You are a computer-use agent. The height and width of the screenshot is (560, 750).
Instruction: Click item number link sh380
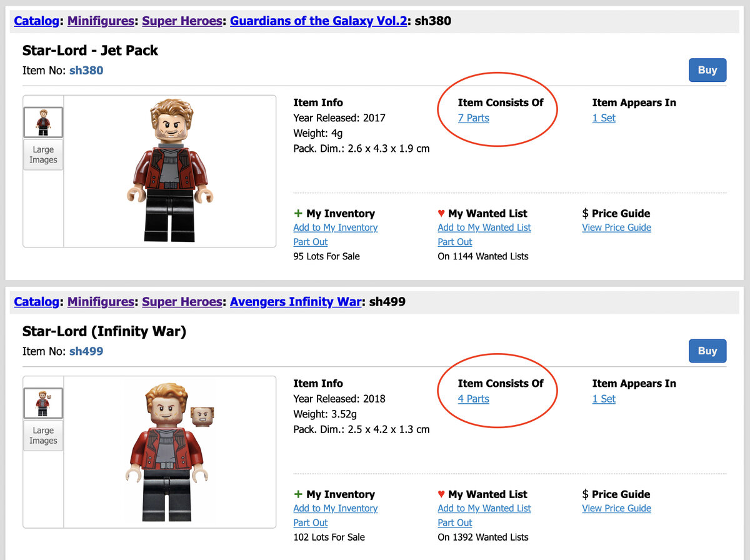click(86, 71)
